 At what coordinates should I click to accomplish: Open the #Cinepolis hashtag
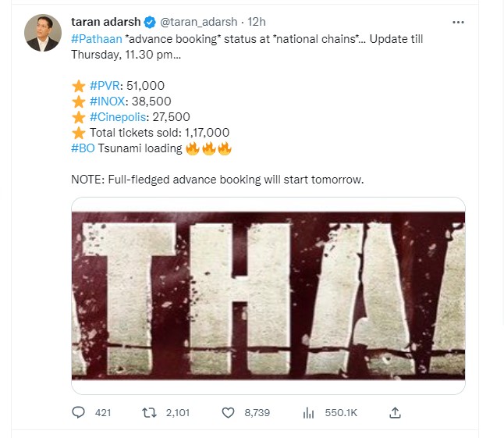click(120, 117)
